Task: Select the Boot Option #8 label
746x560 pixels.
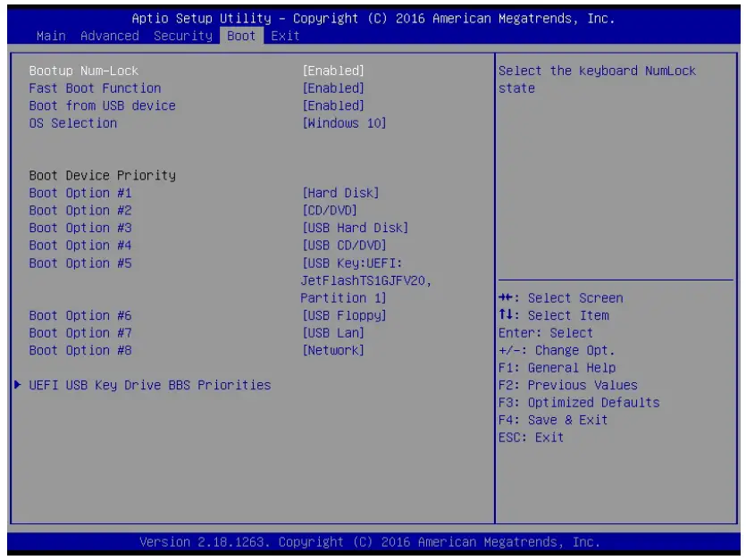Action: click(80, 351)
